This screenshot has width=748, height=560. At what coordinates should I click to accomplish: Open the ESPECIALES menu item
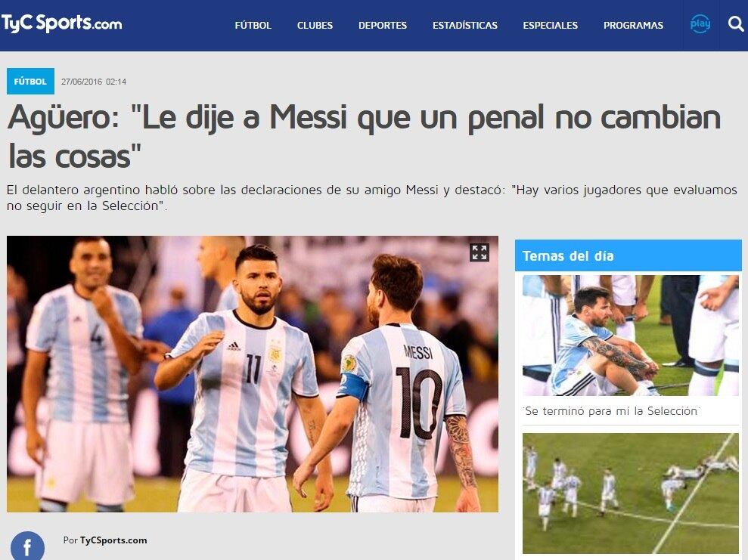point(550,25)
